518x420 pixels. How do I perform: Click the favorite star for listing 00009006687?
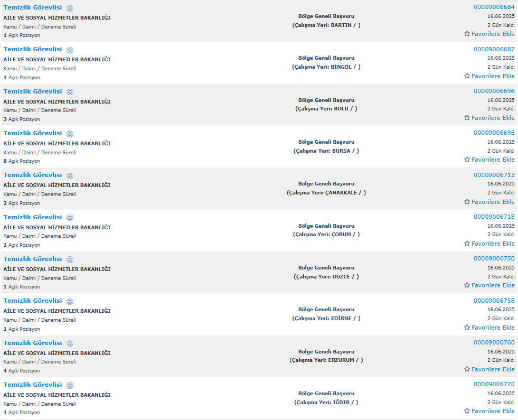pyautogui.click(x=467, y=76)
